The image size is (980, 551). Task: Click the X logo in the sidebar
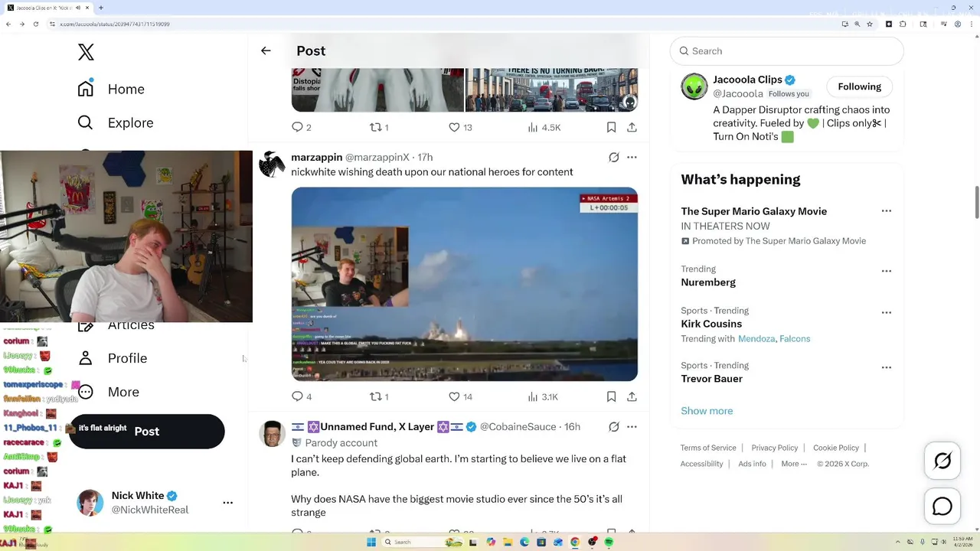pyautogui.click(x=86, y=52)
